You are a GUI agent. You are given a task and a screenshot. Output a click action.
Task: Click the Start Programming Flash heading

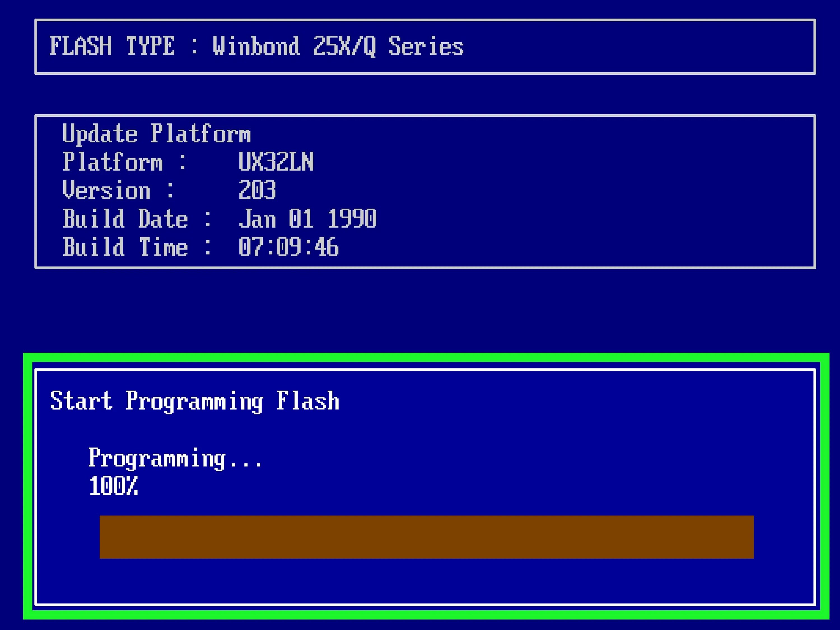click(194, 401)
